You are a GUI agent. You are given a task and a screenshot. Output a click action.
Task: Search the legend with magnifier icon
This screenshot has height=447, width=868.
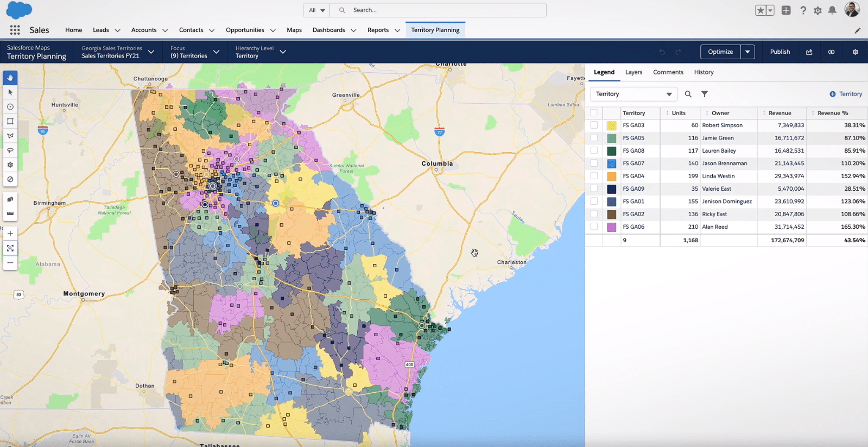(688, 94)
